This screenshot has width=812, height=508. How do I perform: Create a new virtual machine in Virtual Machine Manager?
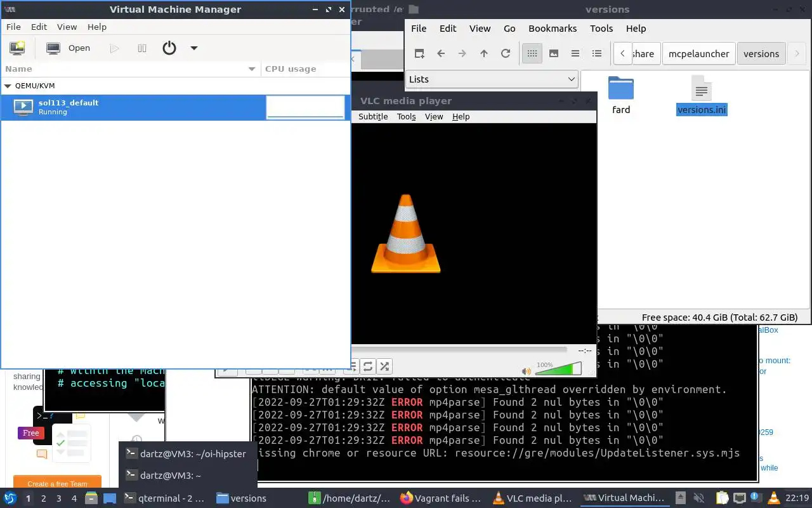click(x=17, y=48)
